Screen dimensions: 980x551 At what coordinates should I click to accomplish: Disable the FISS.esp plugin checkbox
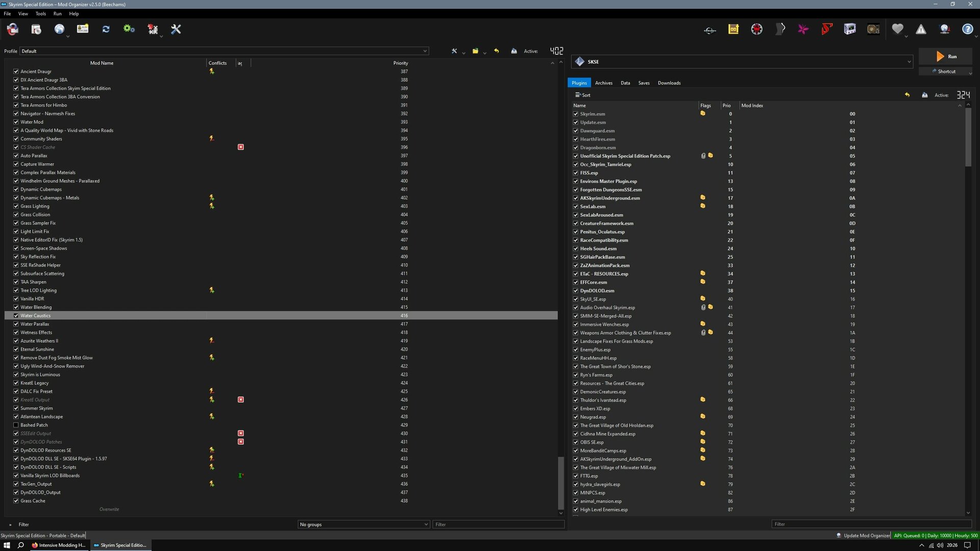576,173
